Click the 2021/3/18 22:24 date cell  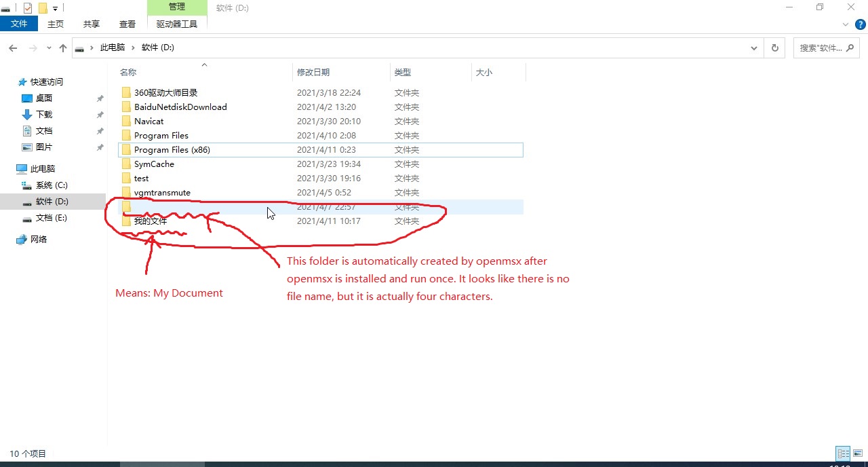point(329,92)
